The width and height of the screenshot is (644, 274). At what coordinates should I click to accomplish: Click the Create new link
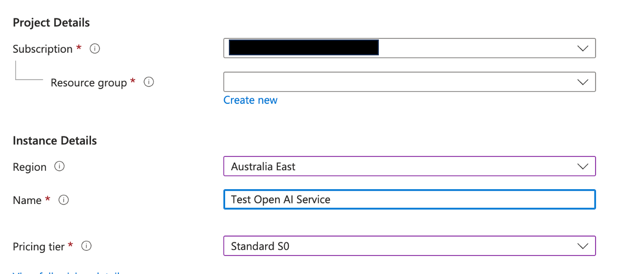click(250, 100)
